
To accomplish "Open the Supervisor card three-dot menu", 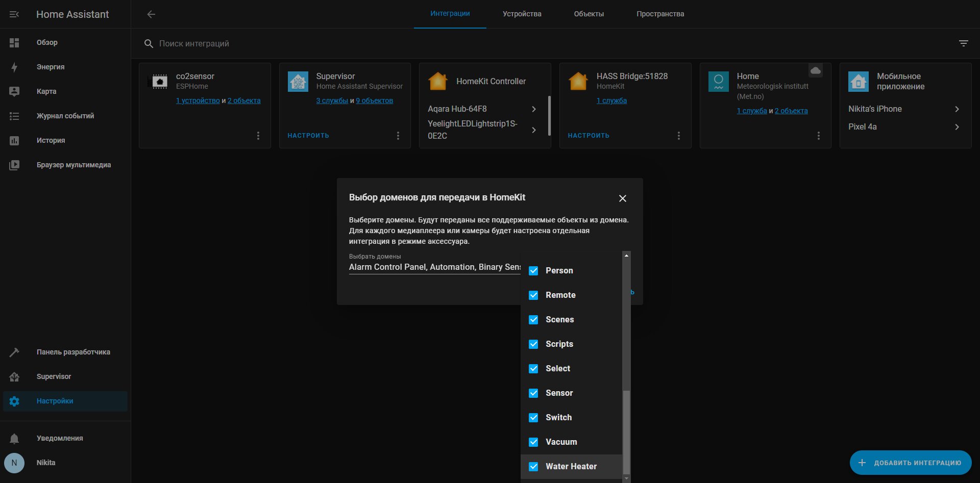I will pos(398,136).
